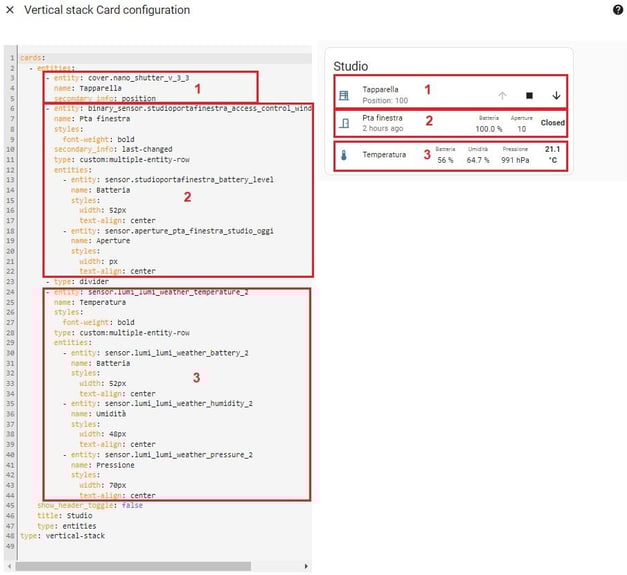Close the Vertical stack Card configuration dialog
Viewport: 627px width, 575px height.
(10, 10)
